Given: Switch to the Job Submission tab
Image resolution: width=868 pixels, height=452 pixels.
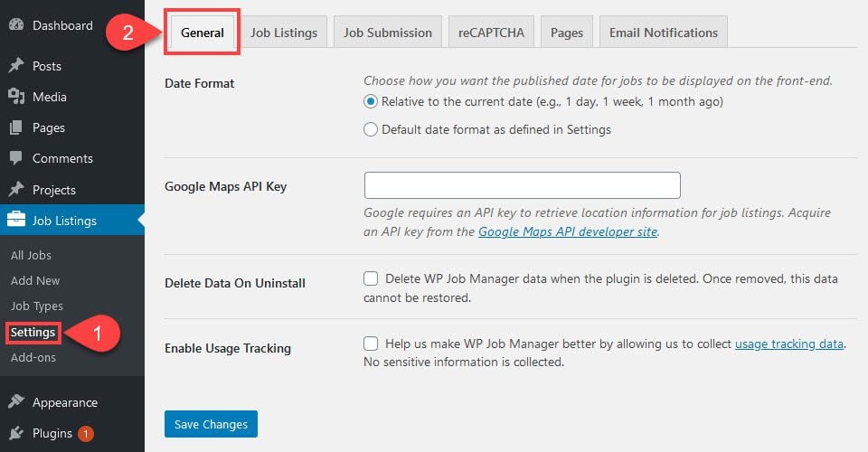Looking at the screenshot, I should (388, 33).
